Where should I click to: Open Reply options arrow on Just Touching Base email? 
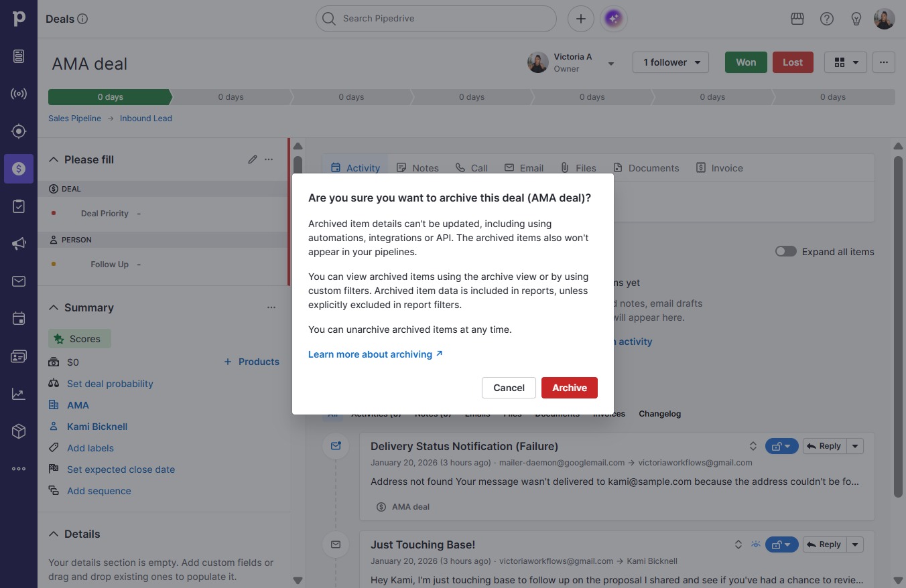tap(855, 544)
